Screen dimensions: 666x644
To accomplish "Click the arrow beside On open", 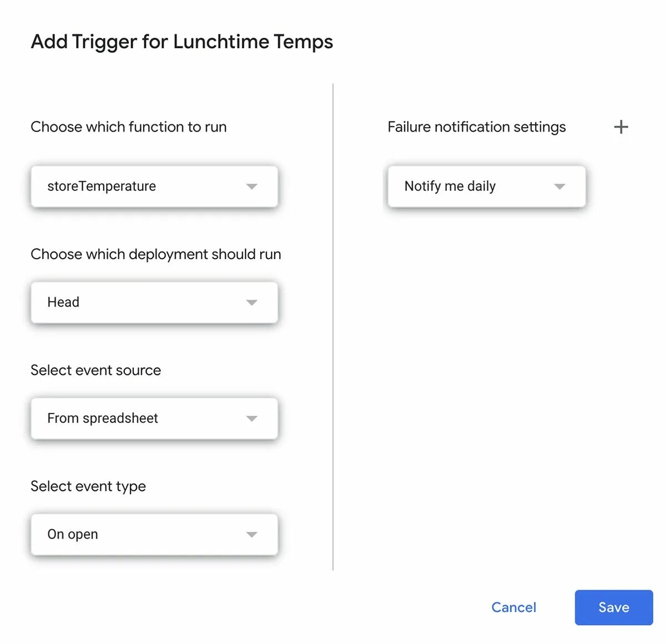I will (x=251, y=535).
